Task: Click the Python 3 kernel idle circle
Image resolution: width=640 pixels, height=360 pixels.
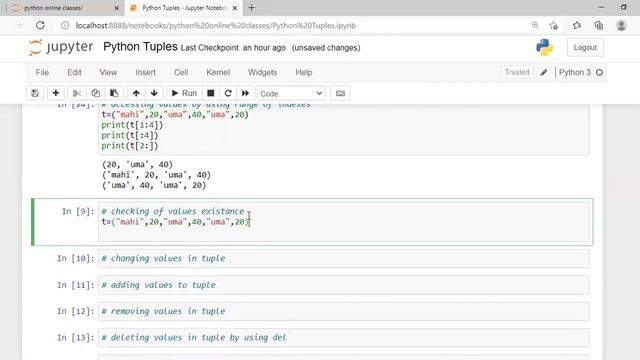Action: tap(599, 73)
